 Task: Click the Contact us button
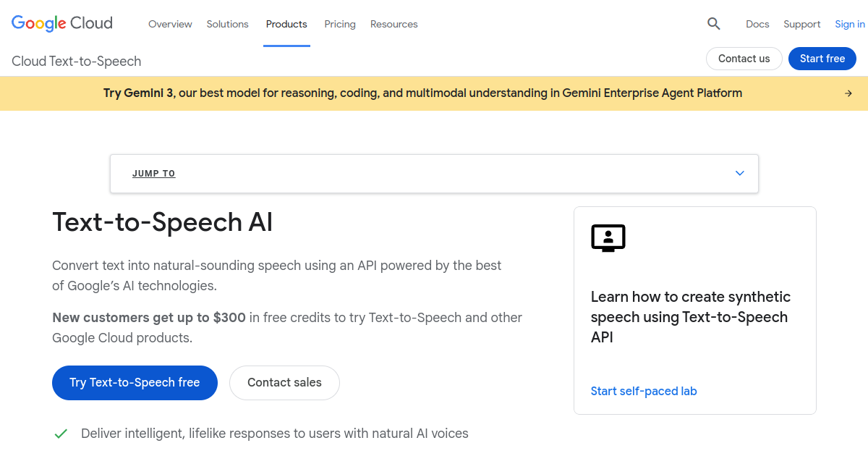[x=744, y=59]
